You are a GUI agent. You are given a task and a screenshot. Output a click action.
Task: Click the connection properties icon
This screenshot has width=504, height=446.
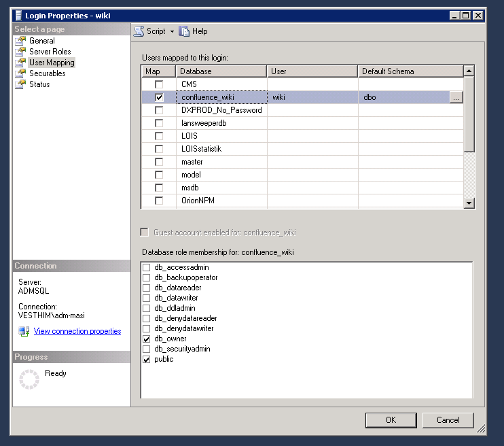pos(24,331)
